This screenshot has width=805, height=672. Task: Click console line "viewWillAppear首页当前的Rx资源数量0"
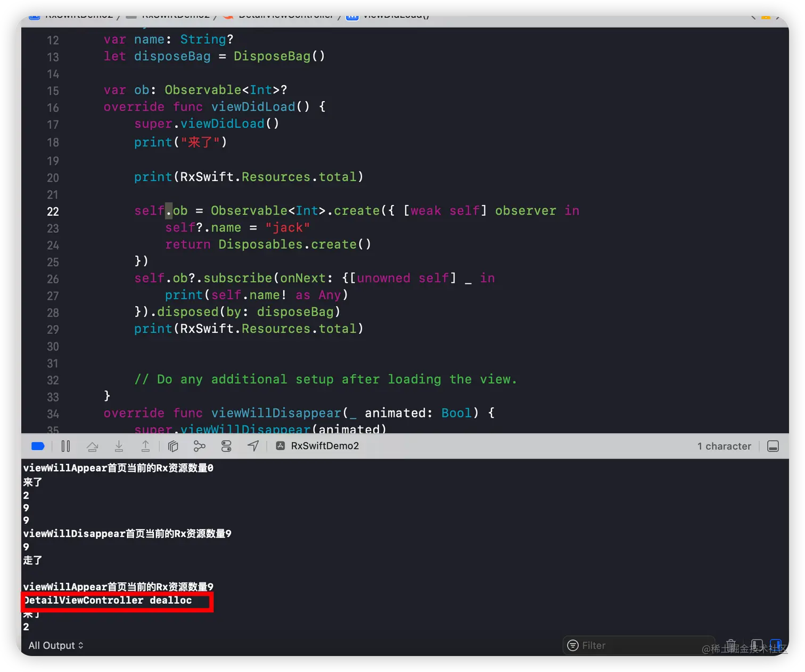coord(118,468)
